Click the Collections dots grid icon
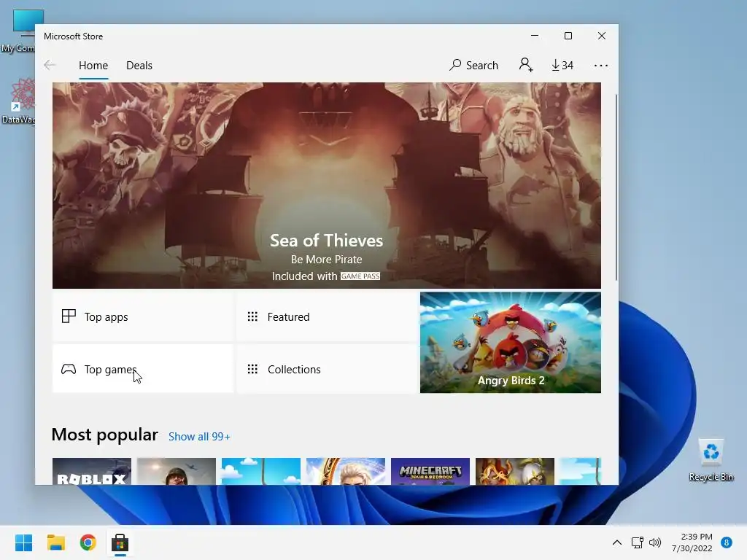Image resolution: width=747 pixels, height=560 pixels. pyautogui.click(x=252, y=369)
